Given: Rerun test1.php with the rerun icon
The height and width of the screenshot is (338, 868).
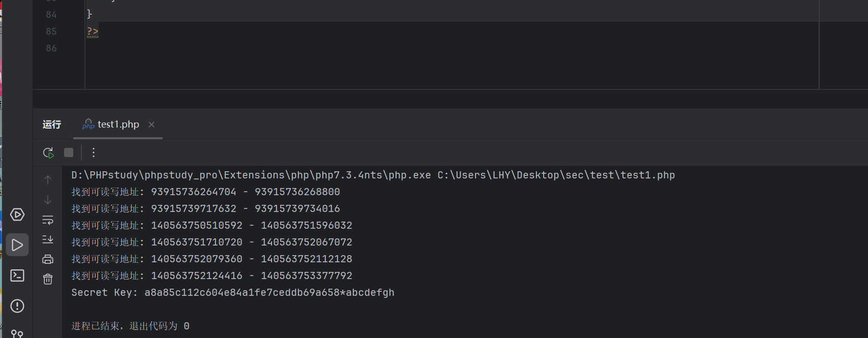Looking at the screenshot, I should pyautogui.click(x=48, y=152).
